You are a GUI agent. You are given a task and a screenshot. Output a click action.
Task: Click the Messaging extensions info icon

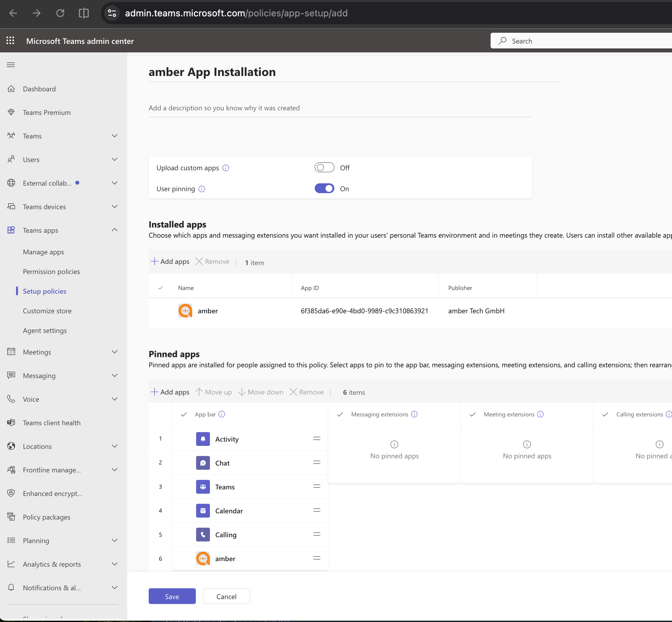tap(415, 414)
